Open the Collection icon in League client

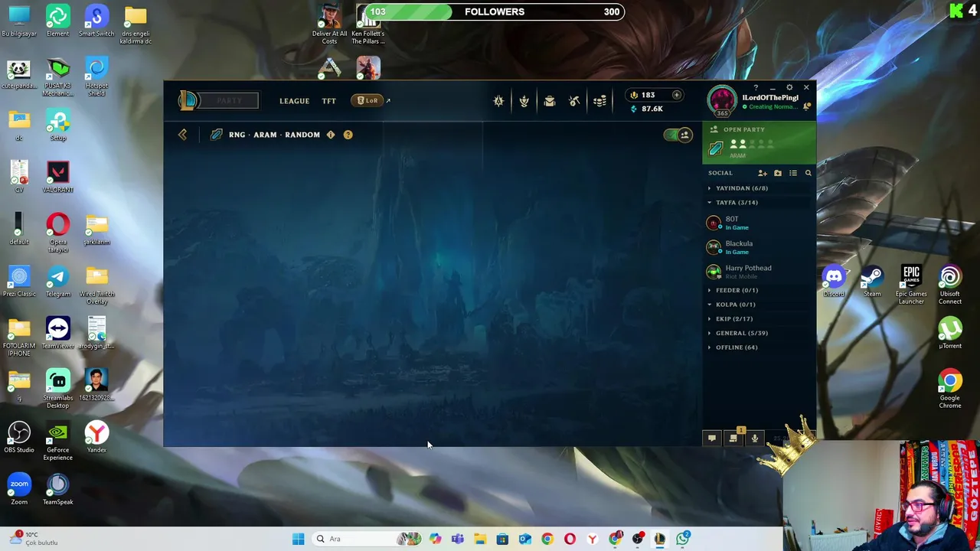pyautogui.click(x=498, y=101)
